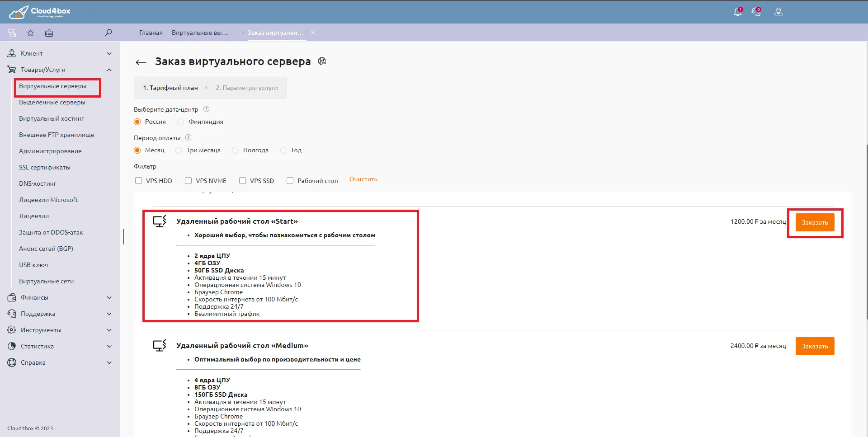Click the Товары/Услуги cart icon

click(12, 70)
